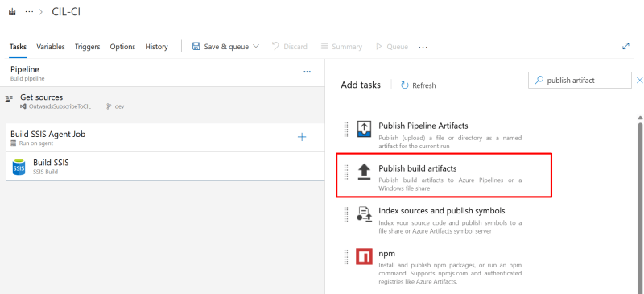Click the drag handle beside Publish Pipeline Artifacts
Screen dimensions: 644x294
pos(346,129)
